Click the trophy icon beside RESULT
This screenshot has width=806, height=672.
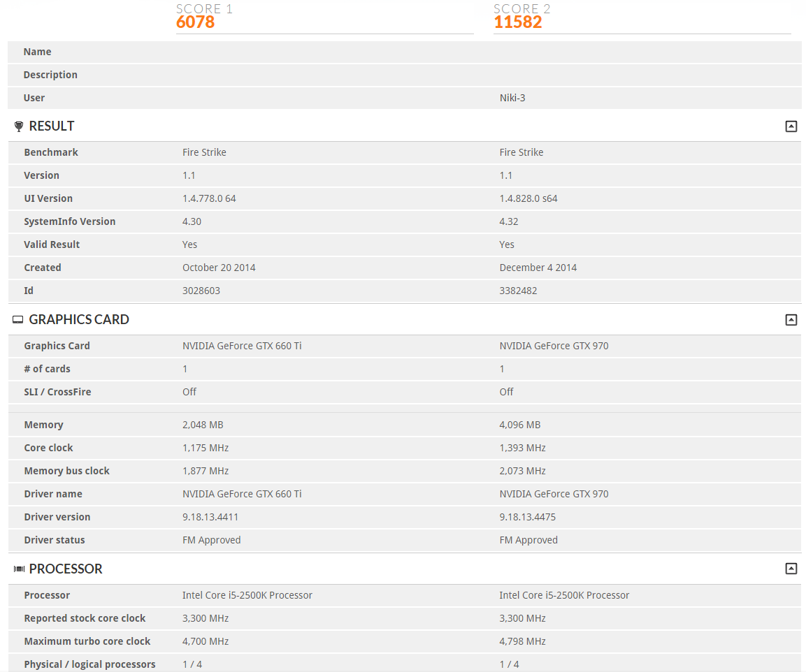[x=18, y=126]
